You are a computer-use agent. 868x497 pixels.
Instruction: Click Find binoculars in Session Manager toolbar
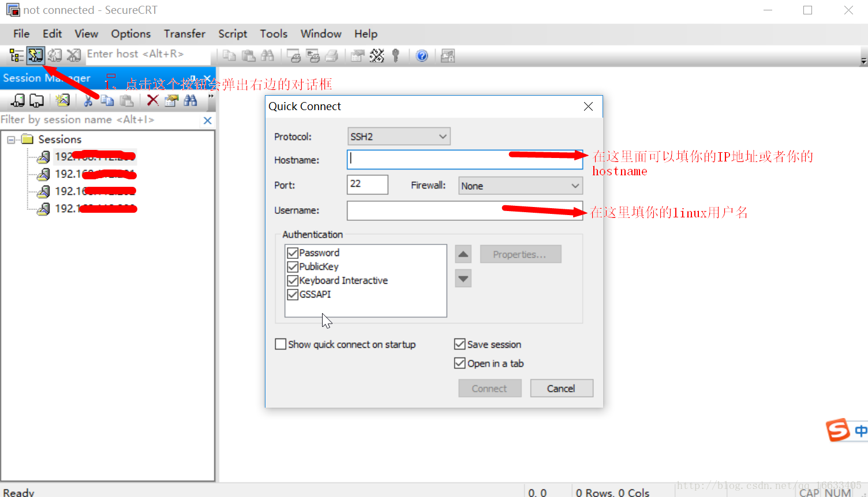(190, 100)
